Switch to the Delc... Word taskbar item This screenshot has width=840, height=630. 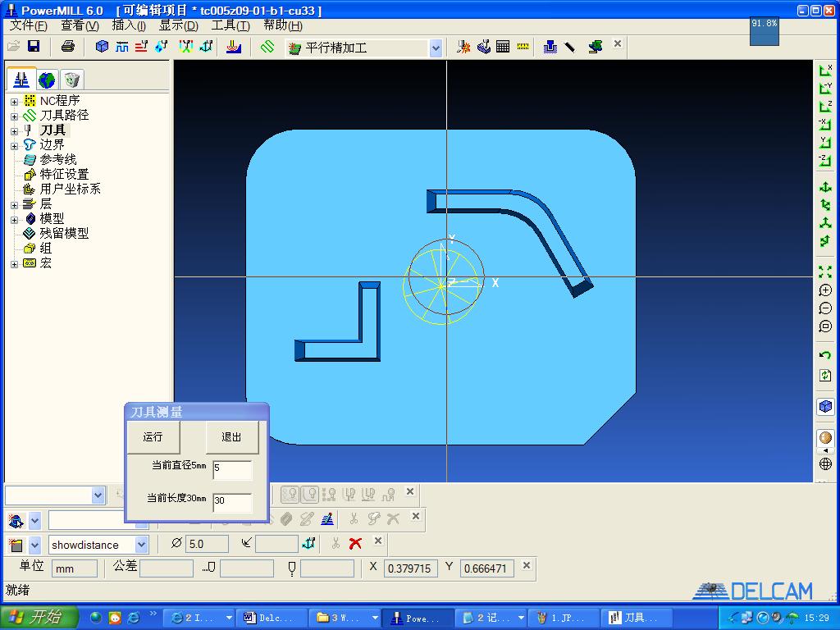271,619
